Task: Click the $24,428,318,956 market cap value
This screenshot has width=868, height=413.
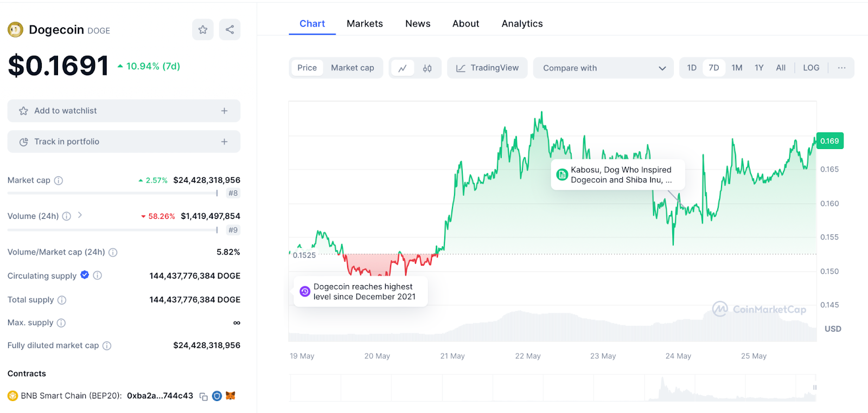Action: (207, 180)
